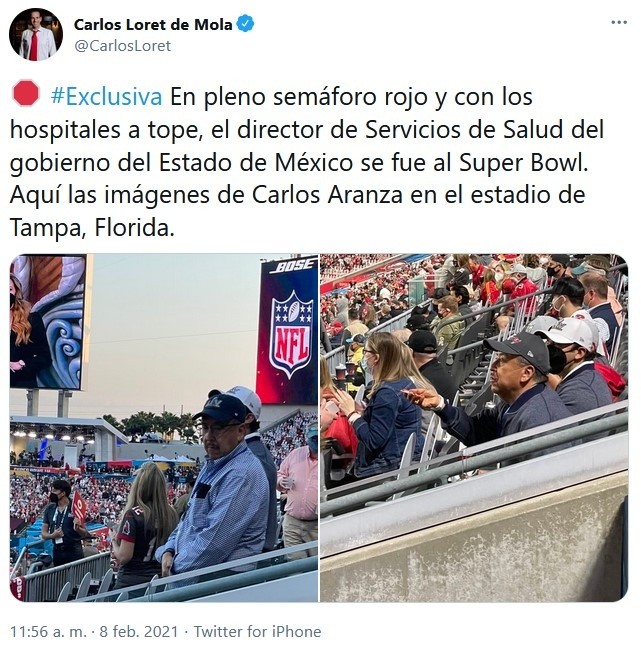Click the words Tampa, Florida in tweet
This screenshot has width=641, height=652.
click(91, 228)
